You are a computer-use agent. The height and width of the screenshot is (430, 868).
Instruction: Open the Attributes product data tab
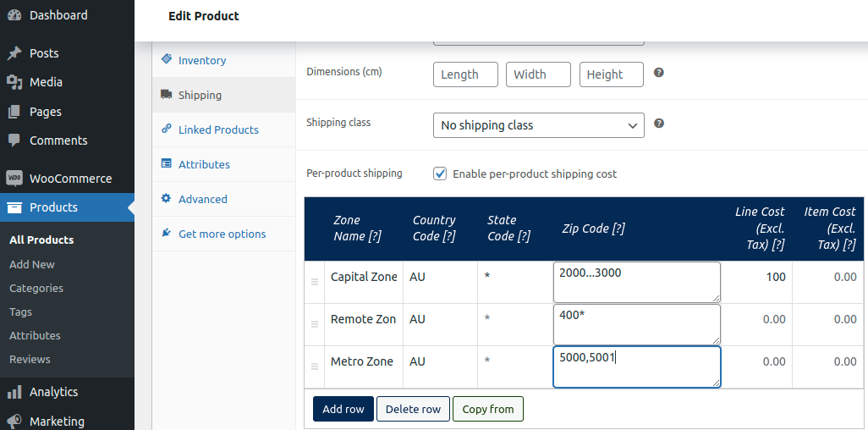pos(204,165)
